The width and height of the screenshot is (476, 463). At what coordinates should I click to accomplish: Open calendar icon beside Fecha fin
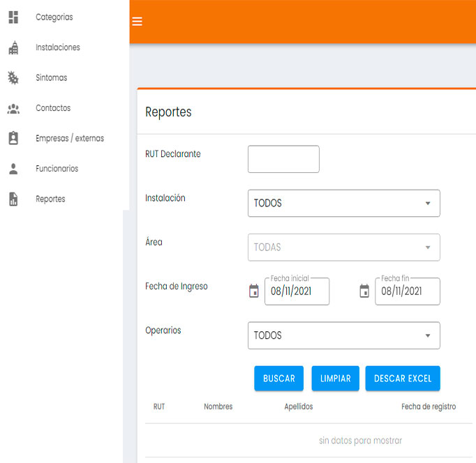tap(364, 291)
